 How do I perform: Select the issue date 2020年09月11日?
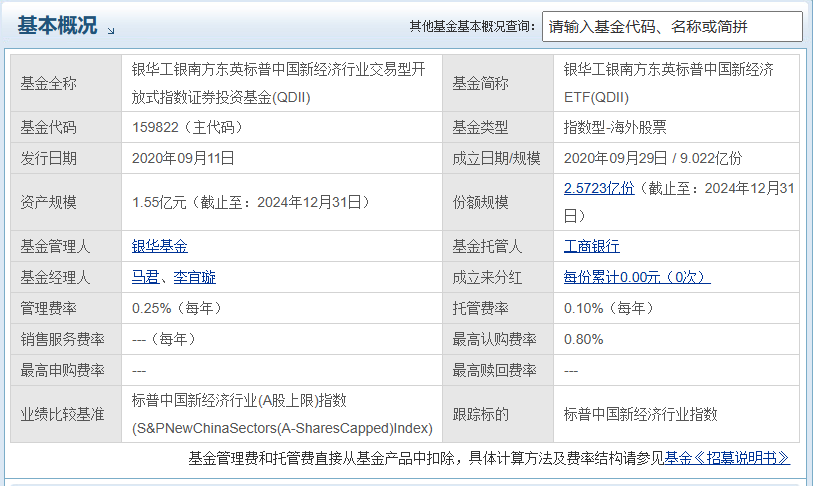[x=183, y=158]
